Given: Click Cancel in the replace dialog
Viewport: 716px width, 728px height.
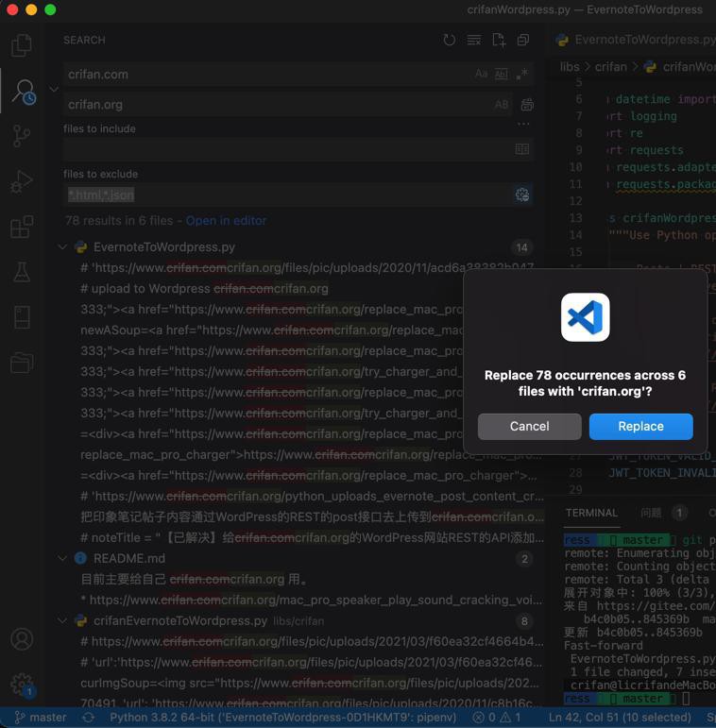Looking at the screenshot, I should pyautogui.click(x=529, y=426).
